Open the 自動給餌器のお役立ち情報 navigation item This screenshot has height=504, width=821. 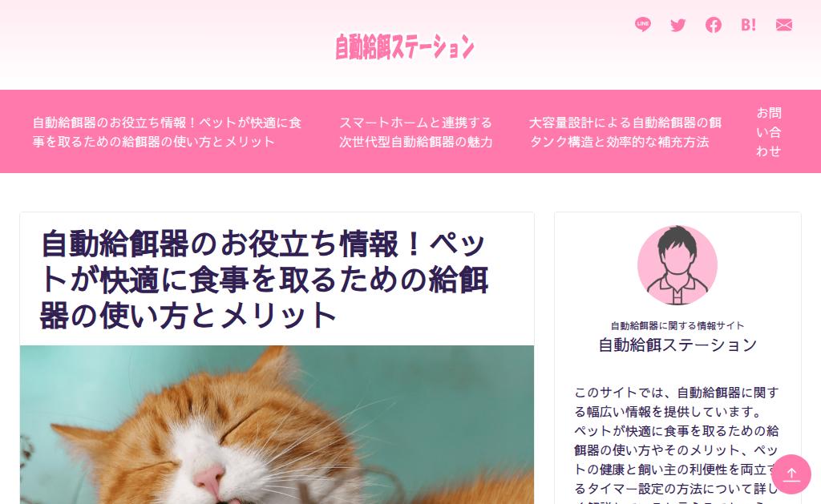tap(167, 132)
